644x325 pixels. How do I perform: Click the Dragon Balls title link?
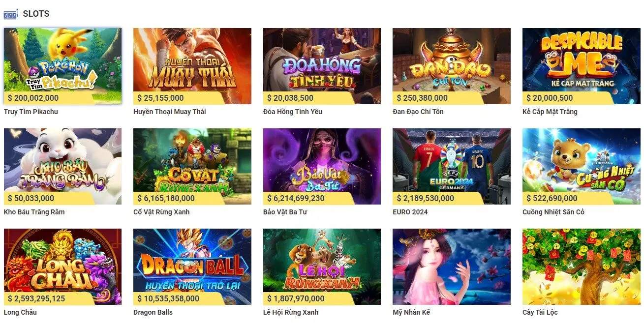coord(153,312)
